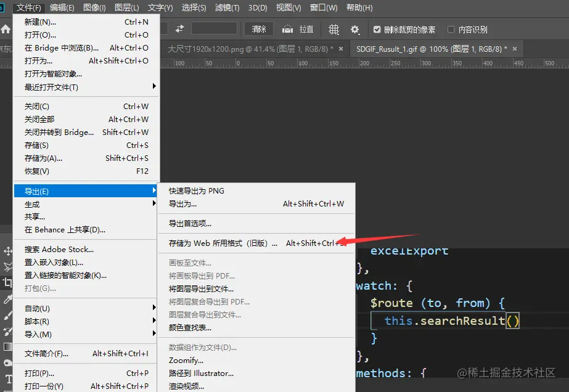The width and height of the screenshot is (569, 392).
Task: Choose 共享... menu item
Action: point(86,217)
